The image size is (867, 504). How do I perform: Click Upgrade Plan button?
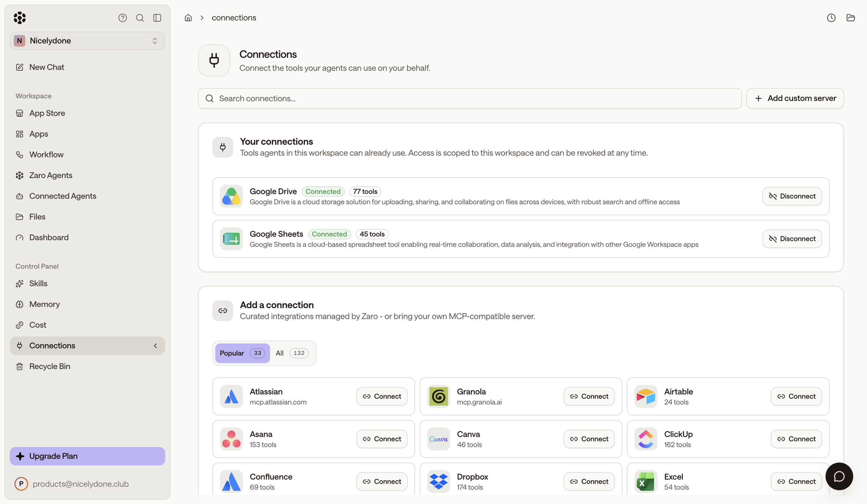[x=87, y=456]
